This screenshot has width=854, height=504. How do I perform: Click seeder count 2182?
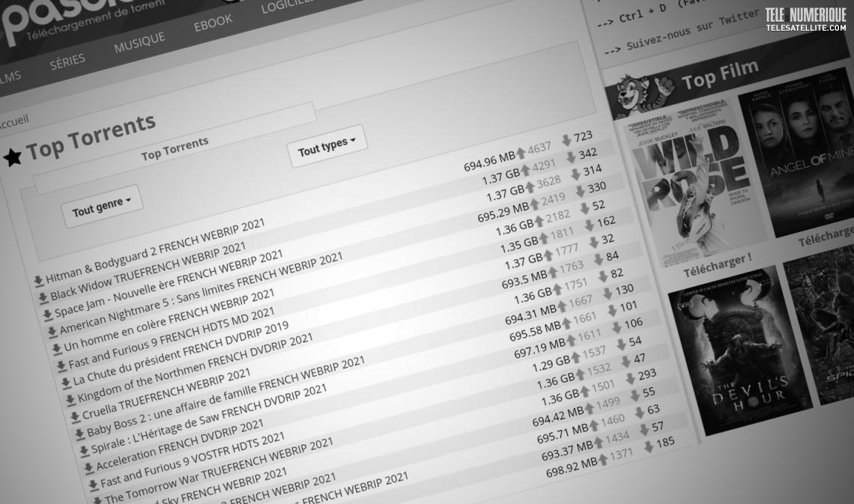point(558,216)
